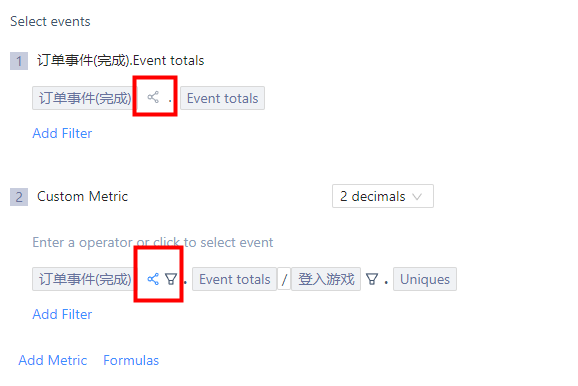Open the 订单事件(完成) event selector in metric 1
Image resolution: width=578 pixels, height=386 pixels.
(83, 98)
